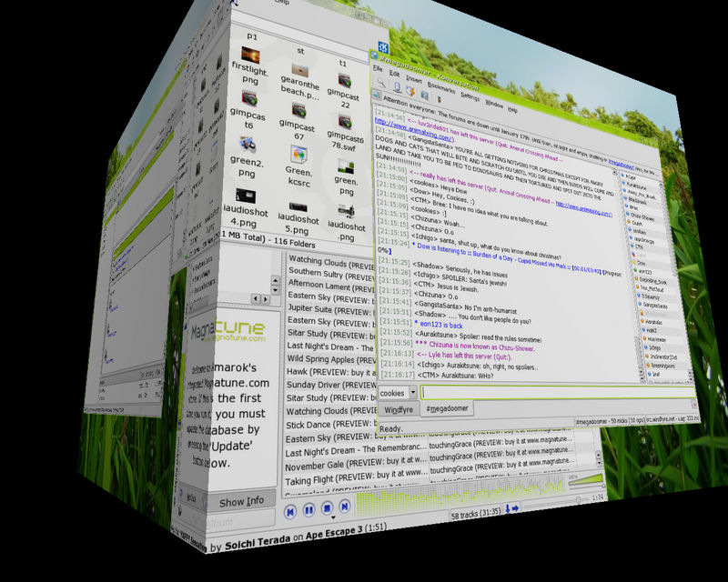This screenshot has width=728, height=582.
Task: Switch to the #megadoomer tab
Action: coord(447,408)
